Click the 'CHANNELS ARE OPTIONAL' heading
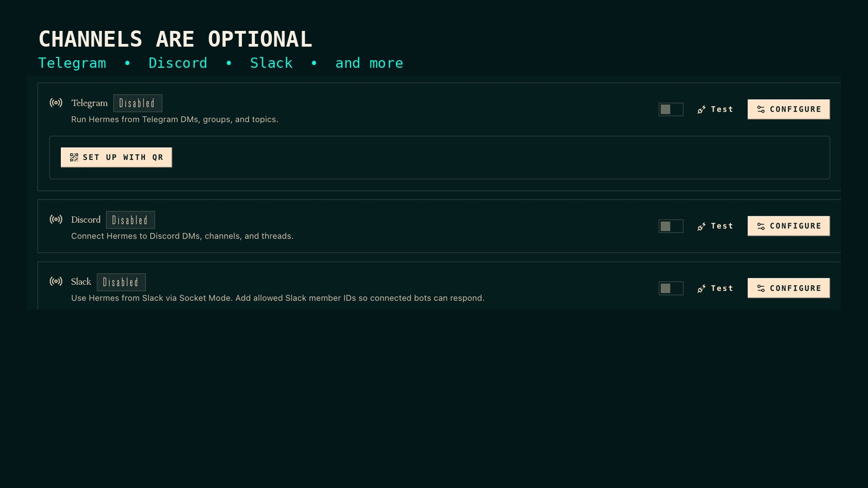 (x=175, y=39)
